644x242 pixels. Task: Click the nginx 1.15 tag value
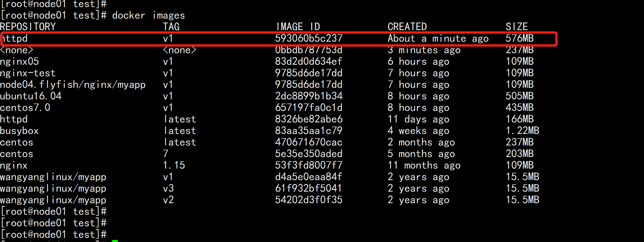pyautogui.click(x=174, y=165)
